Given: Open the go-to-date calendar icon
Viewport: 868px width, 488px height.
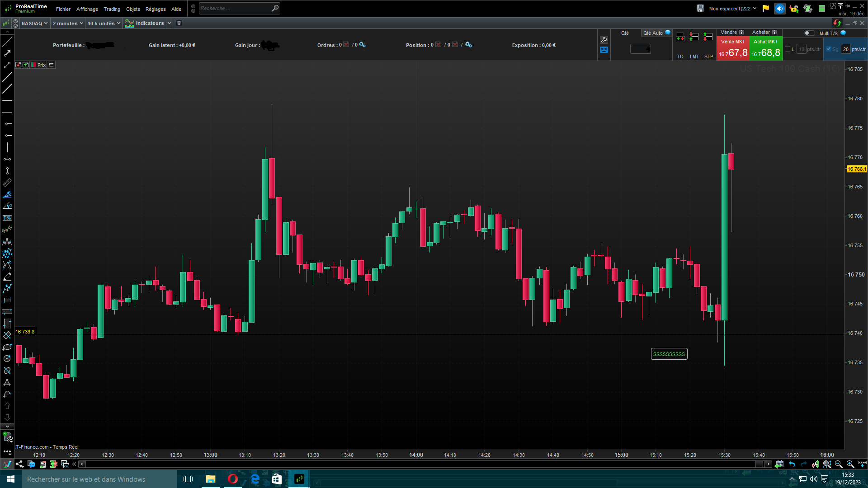Looking at the screenshot, I should coord(779,464).
